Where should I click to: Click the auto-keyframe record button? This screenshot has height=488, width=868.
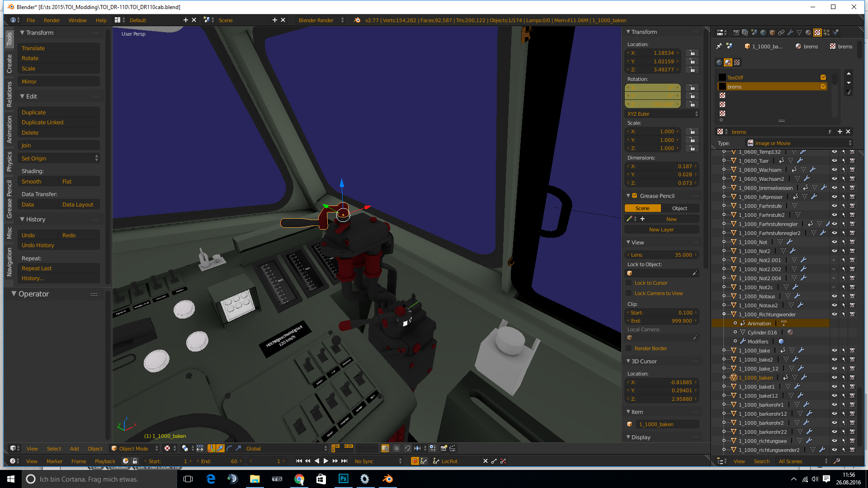415,461
